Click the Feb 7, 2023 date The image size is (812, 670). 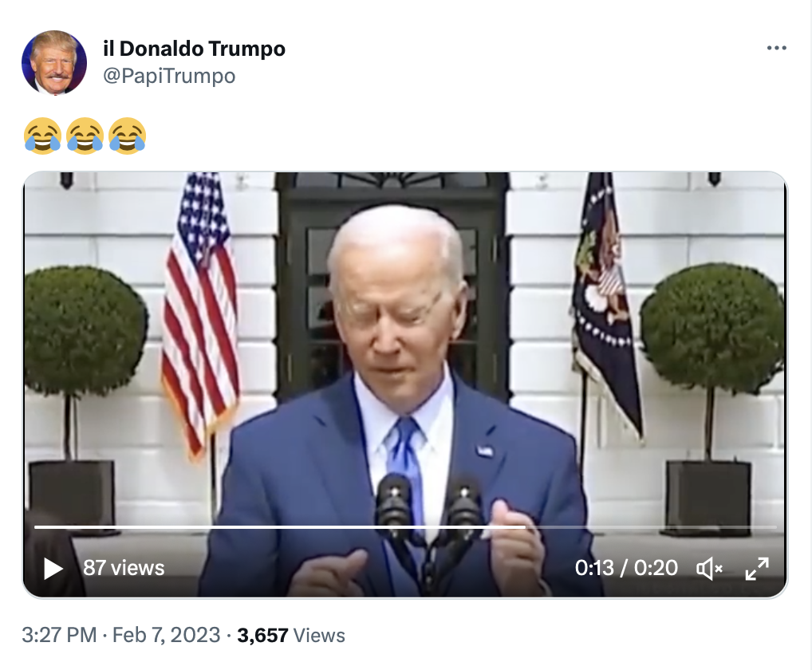coord(166,635)
